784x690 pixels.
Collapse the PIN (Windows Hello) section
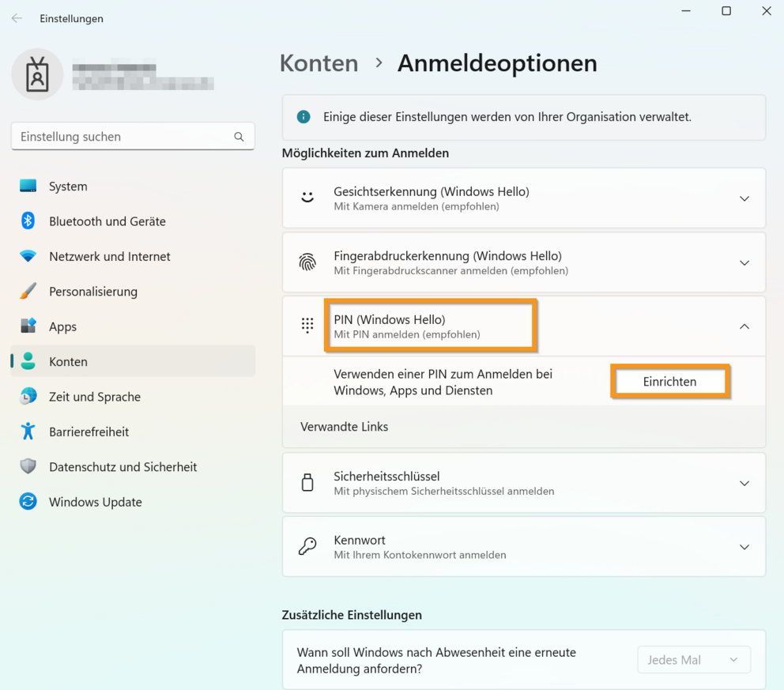744,326
